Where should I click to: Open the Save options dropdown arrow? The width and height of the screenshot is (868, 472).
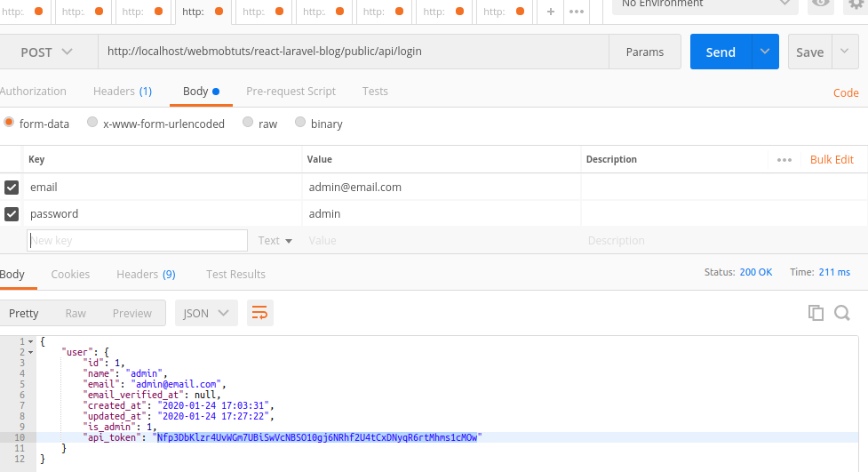[x=845, y=52]
